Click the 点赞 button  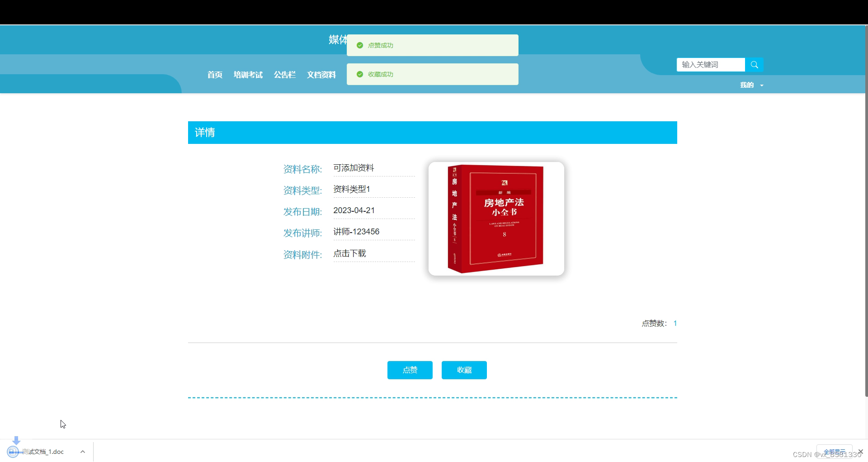[410, 370]
